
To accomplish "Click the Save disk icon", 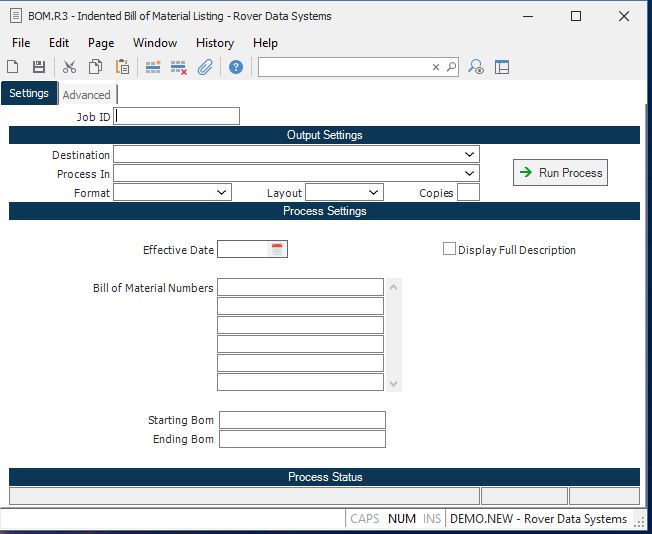I will (39, 67).
